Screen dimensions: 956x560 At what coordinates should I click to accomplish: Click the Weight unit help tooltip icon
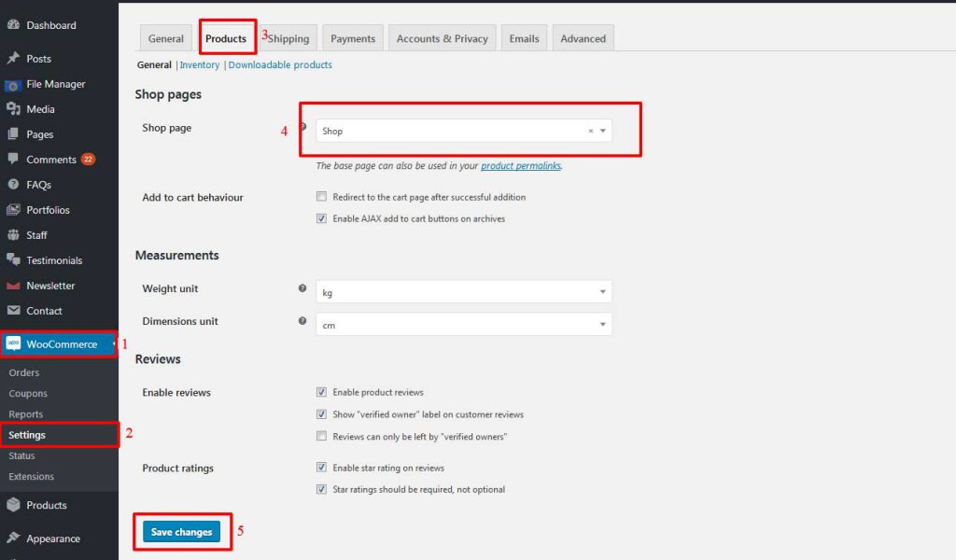(302, 288)
